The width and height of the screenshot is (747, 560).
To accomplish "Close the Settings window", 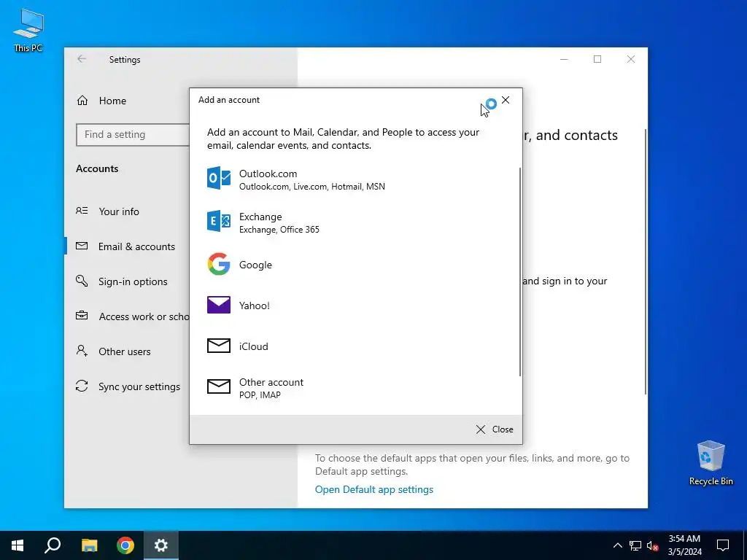I will point(631,59).
